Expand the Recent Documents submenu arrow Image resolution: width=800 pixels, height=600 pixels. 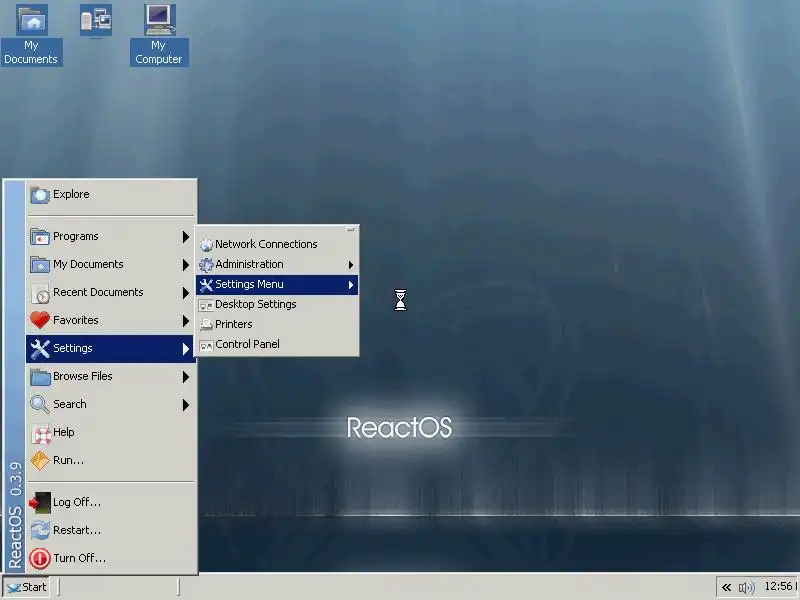click(x=186, y=293)
